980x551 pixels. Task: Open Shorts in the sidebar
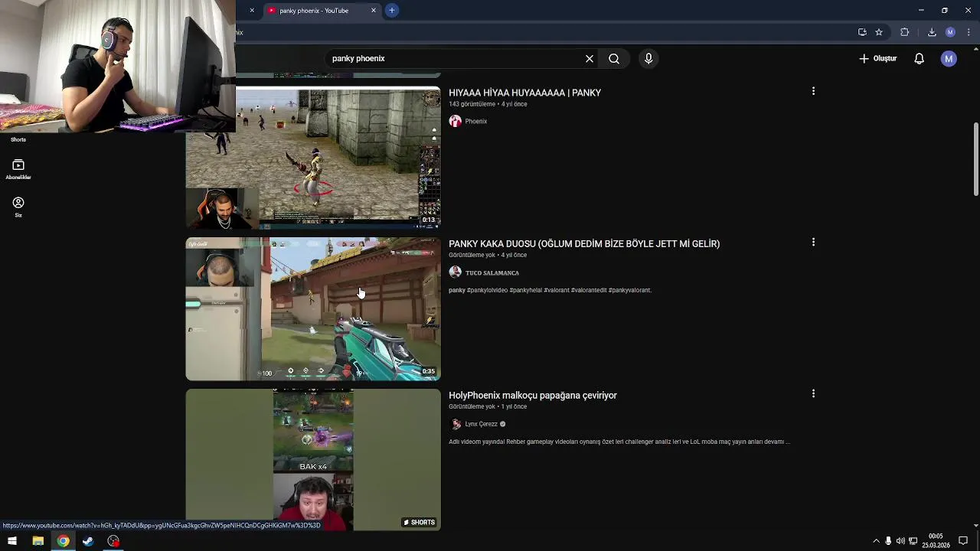click(18, 139)
